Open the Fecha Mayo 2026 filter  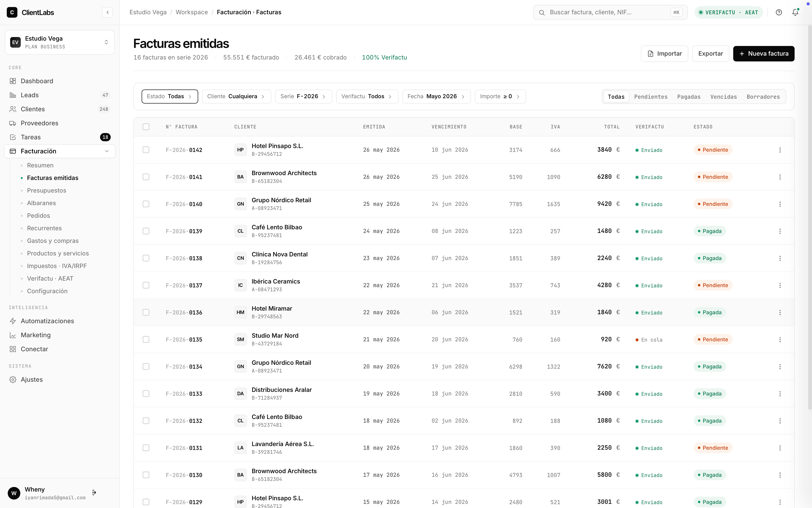(436, 97)
